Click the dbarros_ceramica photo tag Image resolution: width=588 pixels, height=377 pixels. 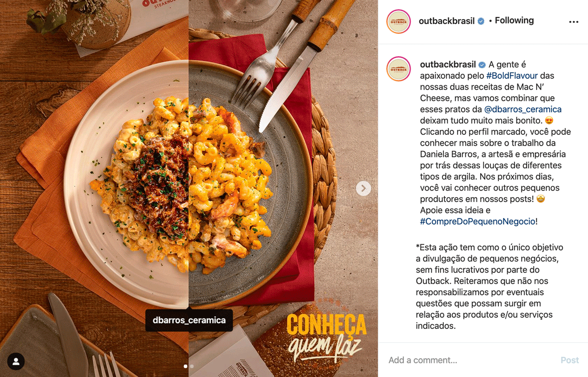pyautogui.click(x=189, y=320)
